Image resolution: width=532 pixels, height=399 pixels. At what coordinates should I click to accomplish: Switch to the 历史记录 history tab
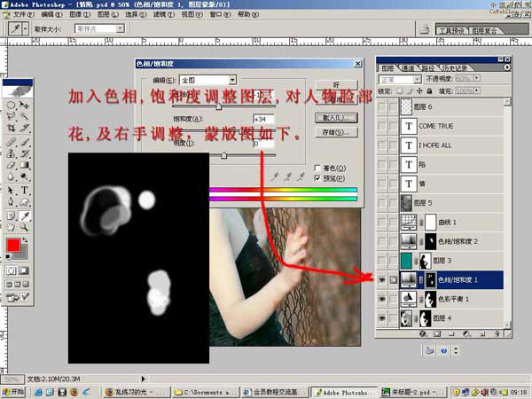[x=454, y=68]
